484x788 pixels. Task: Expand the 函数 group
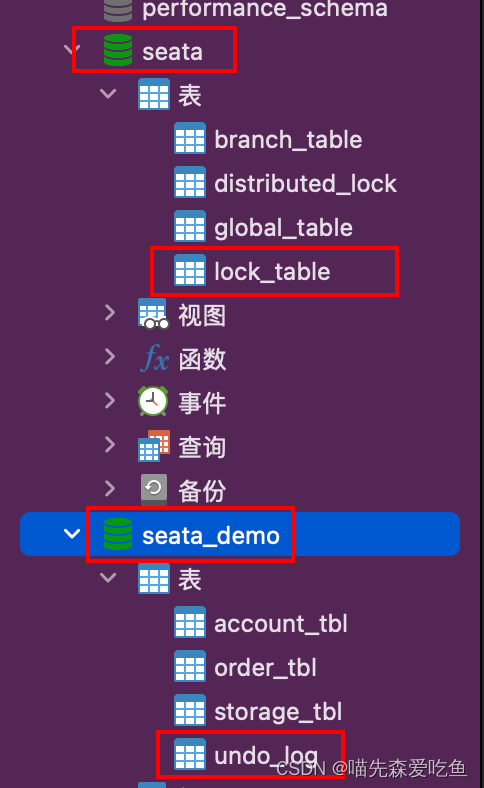(110, 357)
